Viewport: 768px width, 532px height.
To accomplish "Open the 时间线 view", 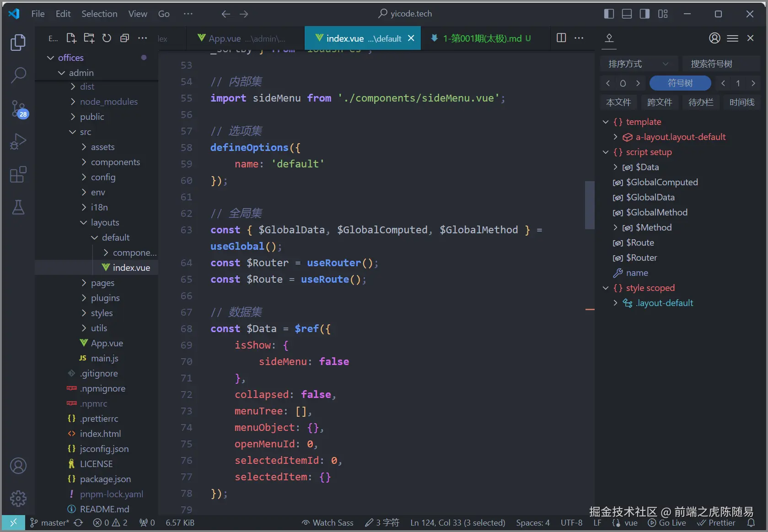I will click(742, 102).
